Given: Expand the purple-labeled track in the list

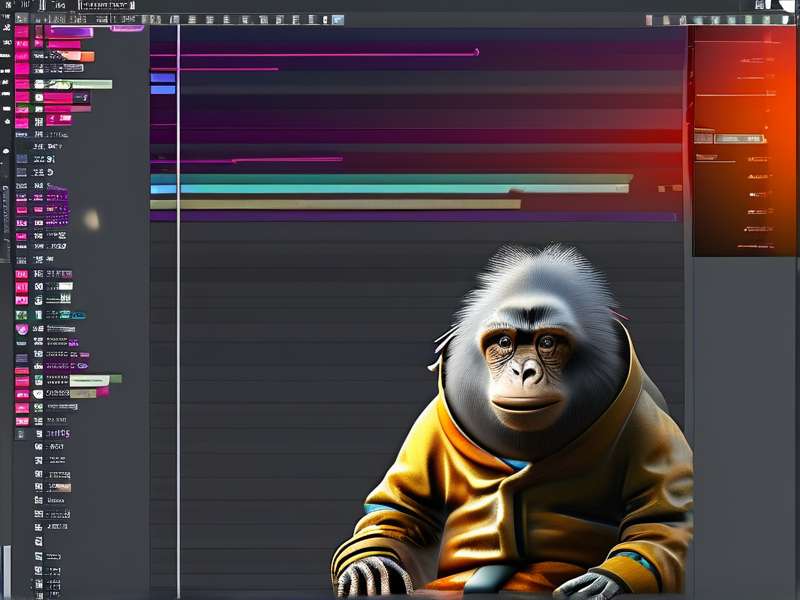Looking at the screenshot, I should coord(66,366).
